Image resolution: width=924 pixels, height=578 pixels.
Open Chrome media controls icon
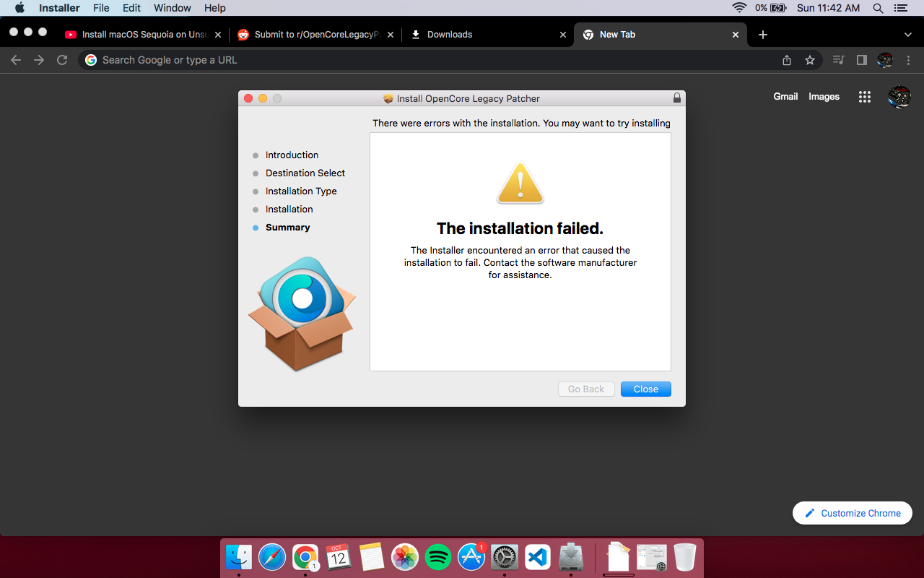tap(838, 60)
